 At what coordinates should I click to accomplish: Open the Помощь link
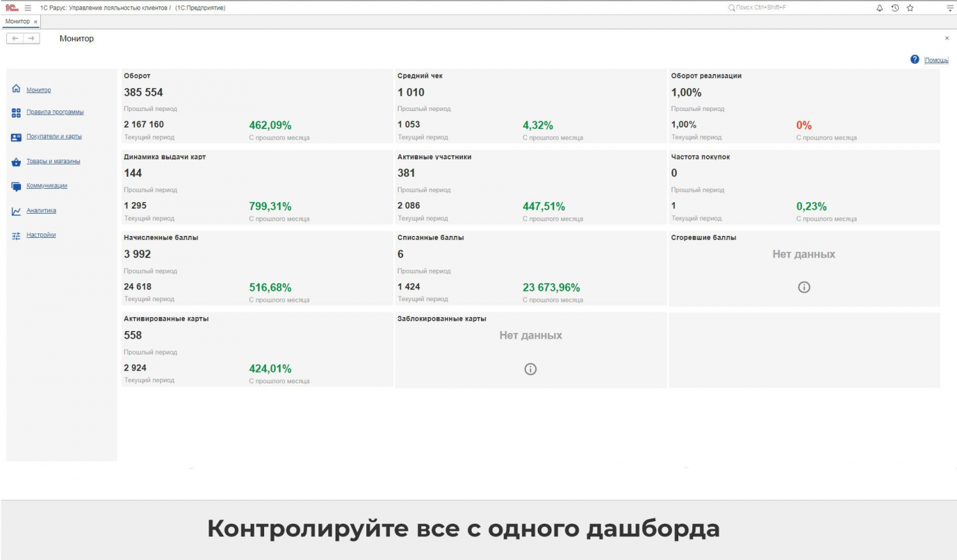coord(936,60)
